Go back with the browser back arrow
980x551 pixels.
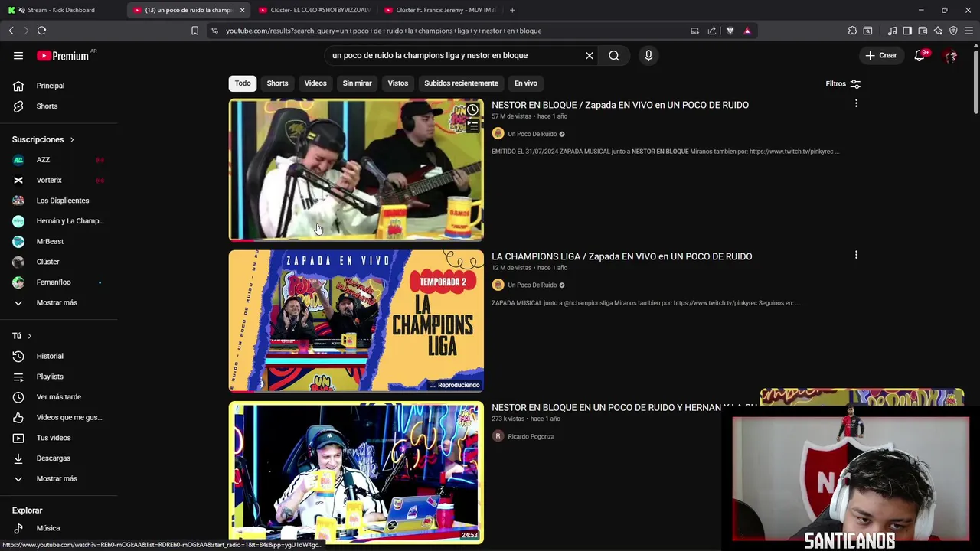click(11, 31)
